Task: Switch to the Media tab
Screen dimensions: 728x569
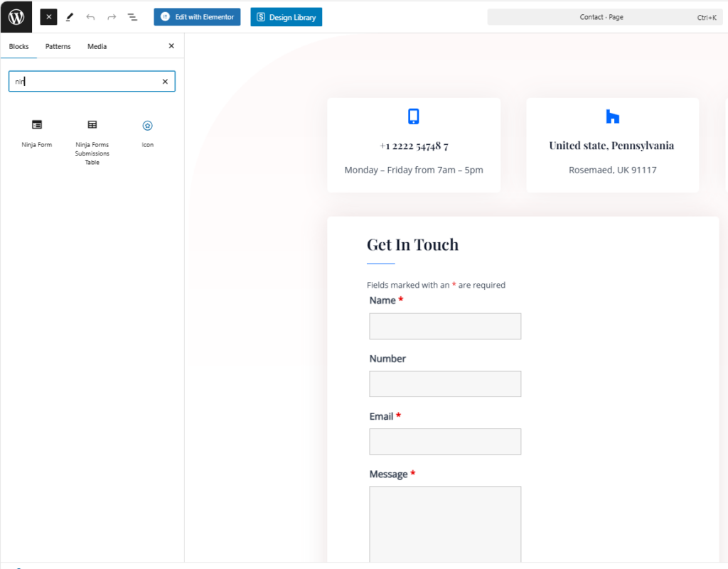Action: pos(97,46)
